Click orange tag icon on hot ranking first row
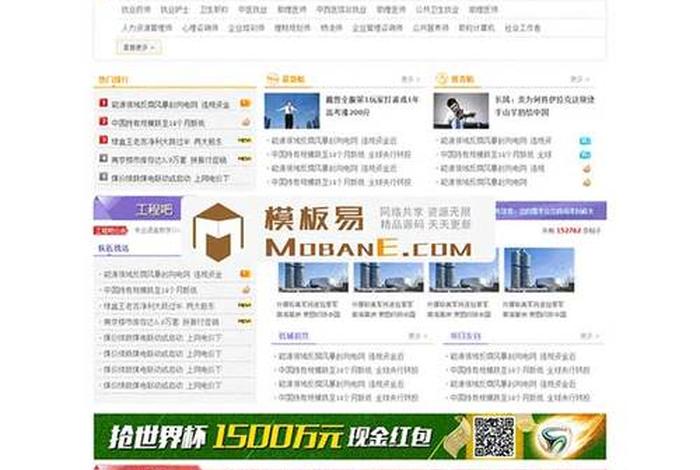 pos(245,104)
